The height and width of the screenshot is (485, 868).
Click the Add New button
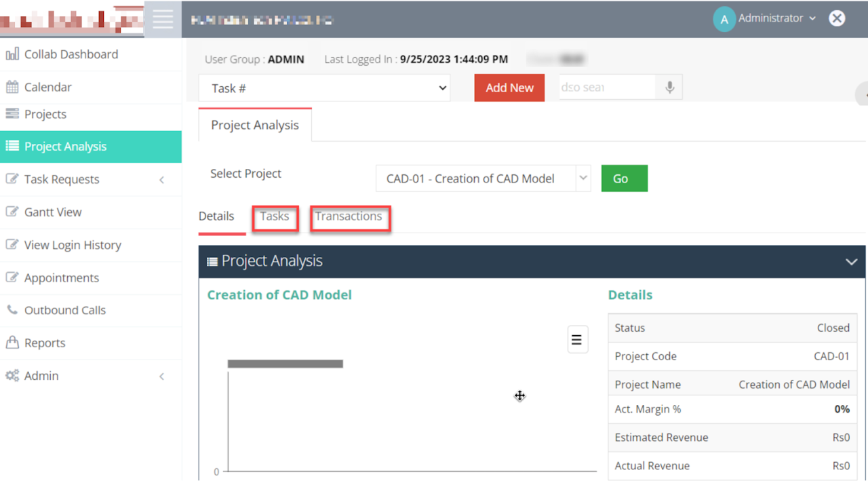pyautogui.click(x=509, y=88)
